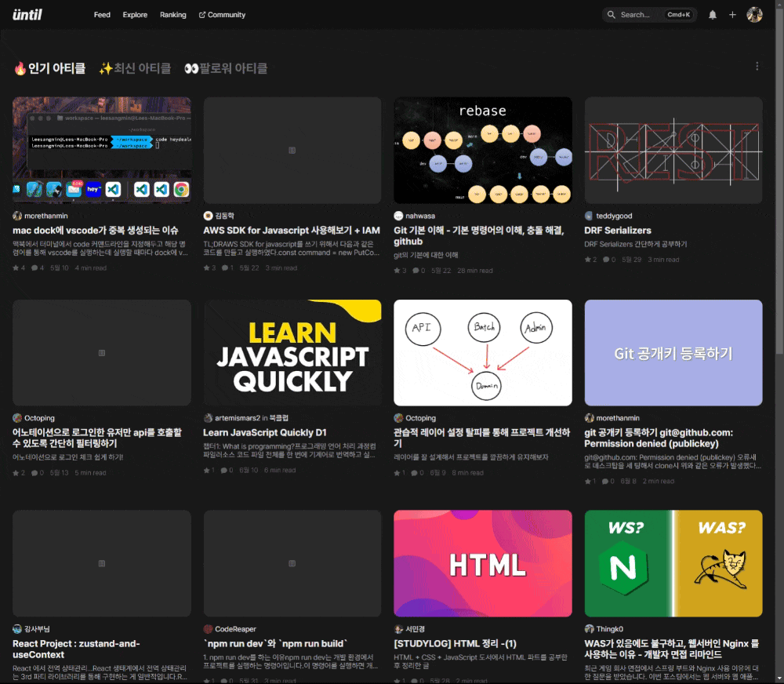Click morethanmin avatar on vscode dock article

coord(17,216)
